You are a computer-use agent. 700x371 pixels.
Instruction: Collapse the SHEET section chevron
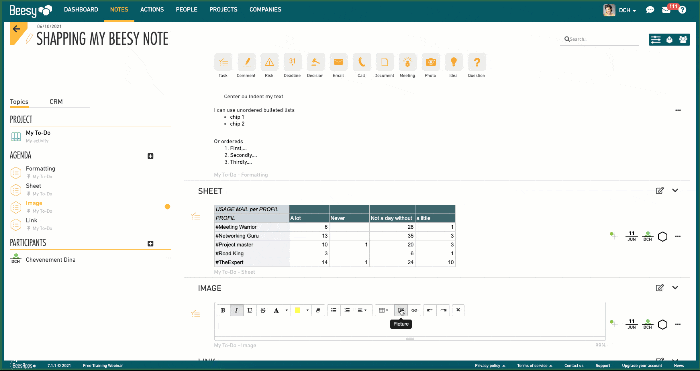pyautogui.click(x=675, y=191)
